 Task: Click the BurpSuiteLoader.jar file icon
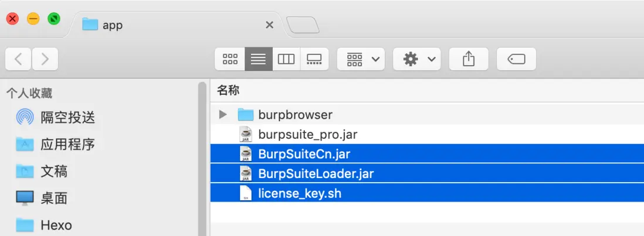pyautogui.click(x=246, y=173)
